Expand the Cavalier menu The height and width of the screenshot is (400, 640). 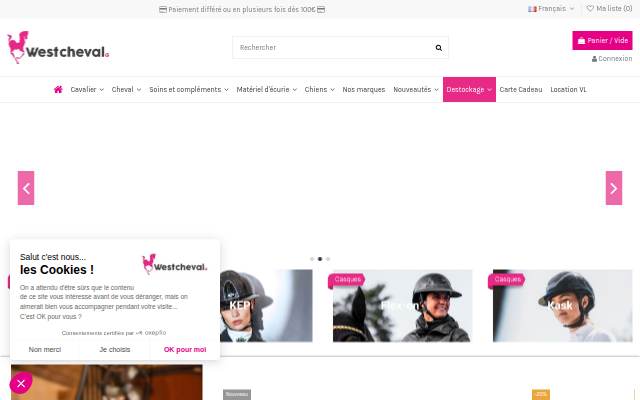pyautogui.click(x=87, y=89)
